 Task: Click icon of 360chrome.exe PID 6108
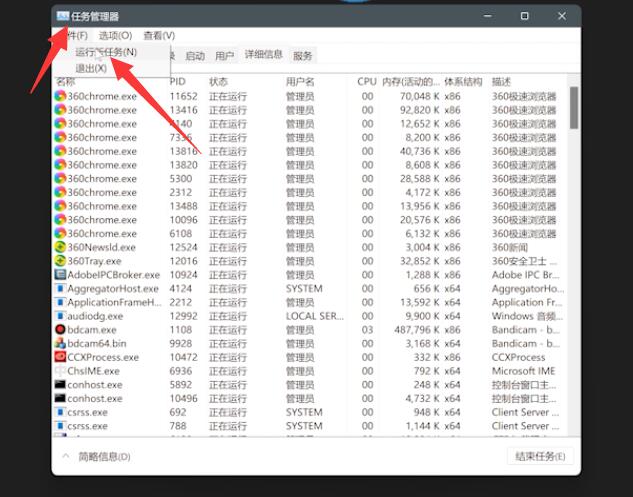60,233
